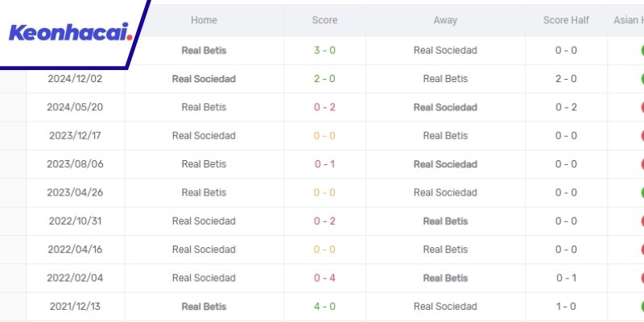Click away team Real Betis on 2022/04/16
The width and height of the screenshot is (644, 322).
[x=445, y=250]
